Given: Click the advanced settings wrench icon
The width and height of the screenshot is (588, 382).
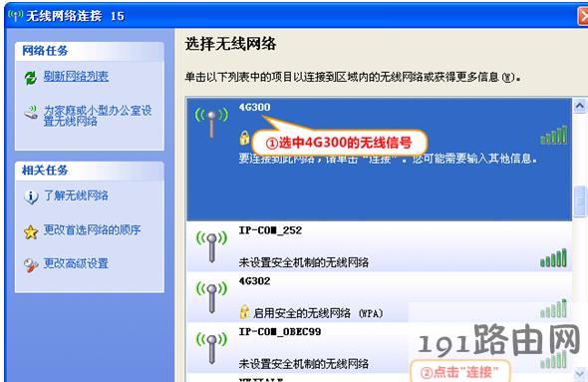Looking at the screenshot, I should click(31, 265).
